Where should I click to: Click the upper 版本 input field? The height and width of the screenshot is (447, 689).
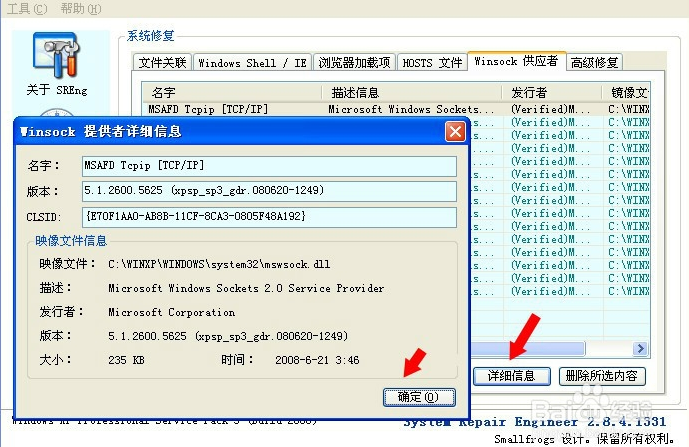click(269, 191)
